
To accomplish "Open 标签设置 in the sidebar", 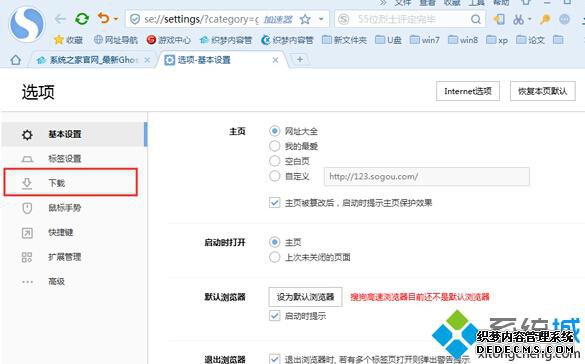I will click(x=74, y=159).
